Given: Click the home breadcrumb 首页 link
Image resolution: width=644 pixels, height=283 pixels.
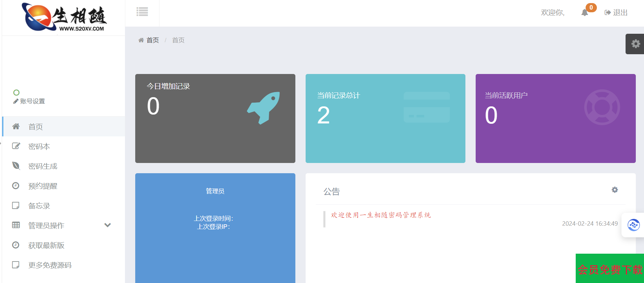Looking at the screenshot, I should click(152, 40).
